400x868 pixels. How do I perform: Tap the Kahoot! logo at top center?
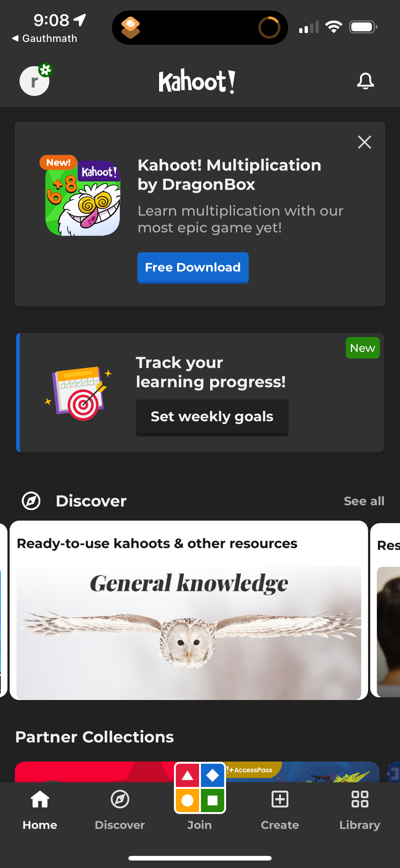(x=197, y=81)
